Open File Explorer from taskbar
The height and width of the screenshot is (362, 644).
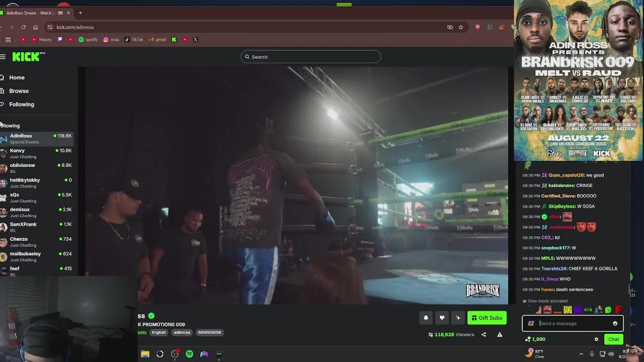click(145, 354)
